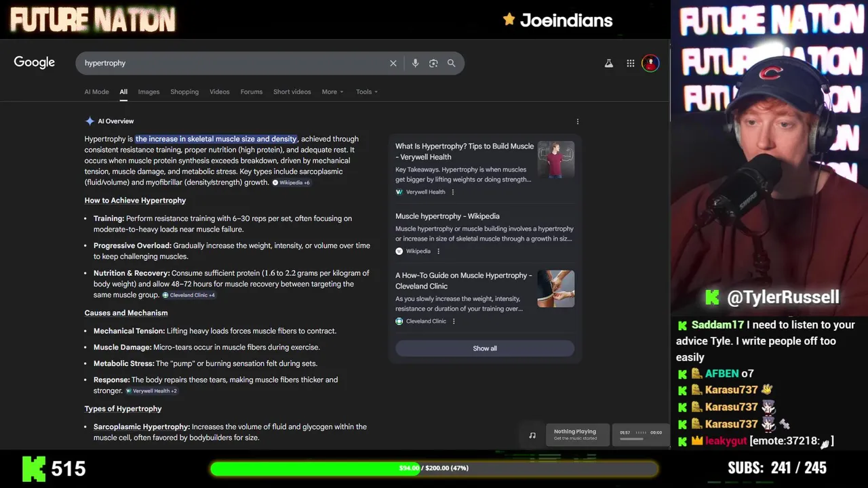The height and width of the screenshot is (488, 868).
Task: Switch to Images tab
Action: click(x=149, y=91)
